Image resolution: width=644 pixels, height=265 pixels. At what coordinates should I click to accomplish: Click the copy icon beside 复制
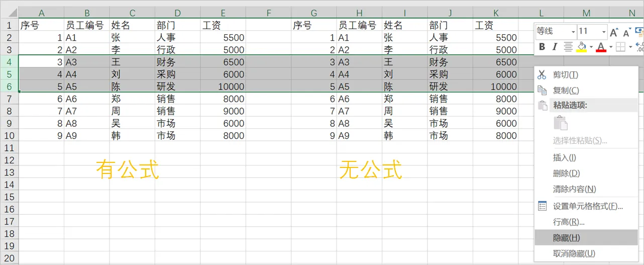pos(542,90)
